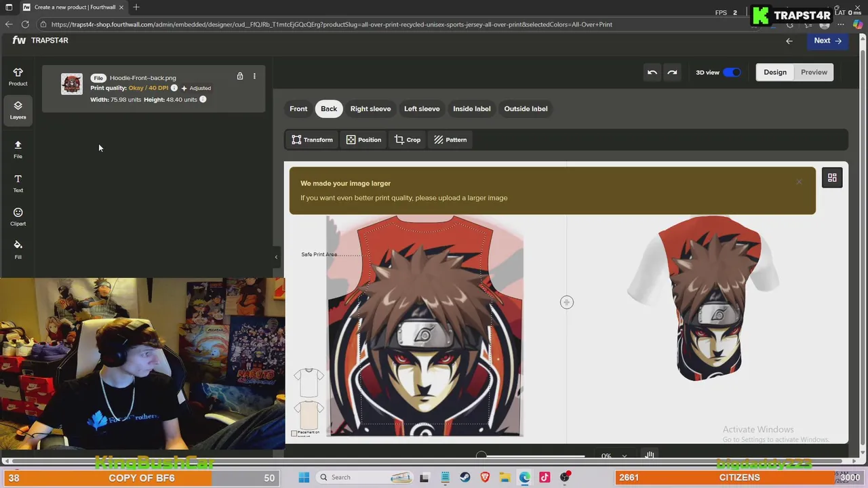
Task: Click the Adjusted status label
Action: pos(196,88)
